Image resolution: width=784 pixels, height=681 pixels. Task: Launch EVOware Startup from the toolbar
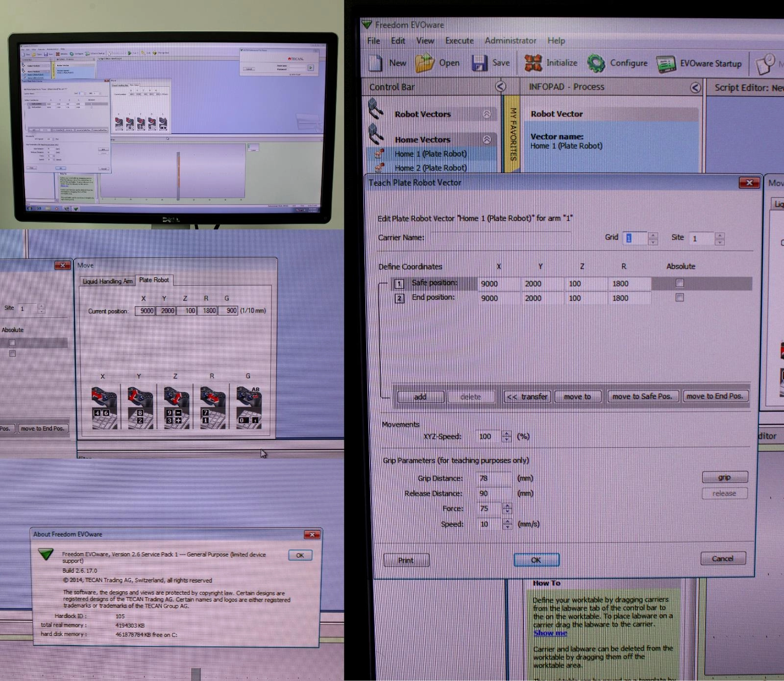(x=666, y=64)
